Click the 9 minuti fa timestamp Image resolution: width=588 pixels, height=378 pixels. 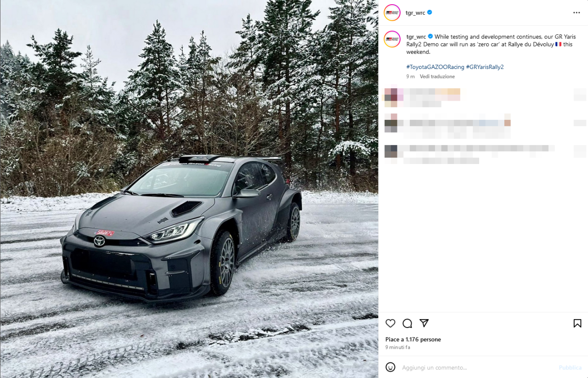[x=398, y=348]
